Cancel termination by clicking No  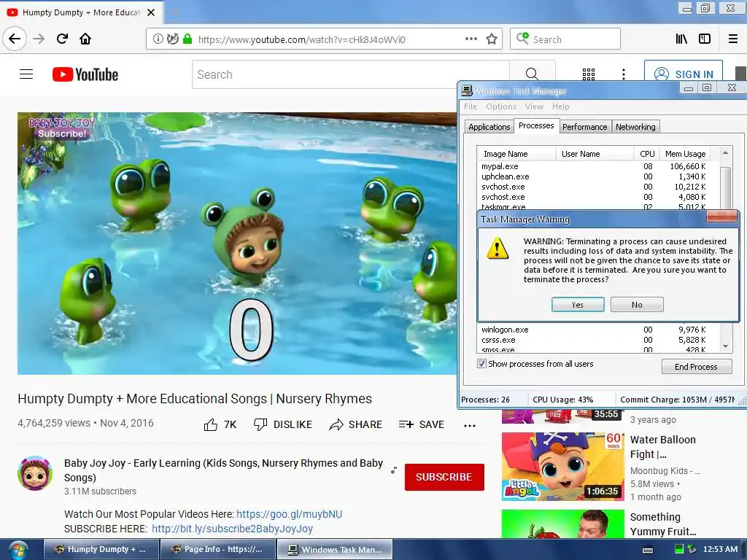(x=637, y=305)
